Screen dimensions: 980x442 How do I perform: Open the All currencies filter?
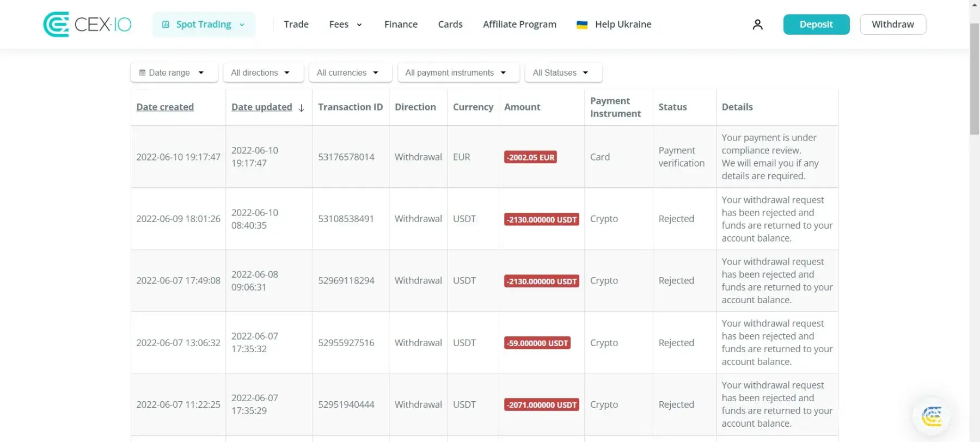[x=350, y=72]
